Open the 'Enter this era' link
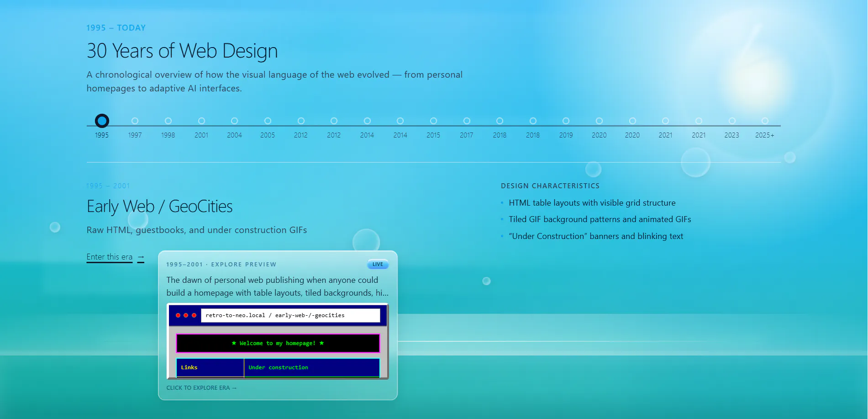This screenshot has width=868, height=419. [x=116, y=257]
